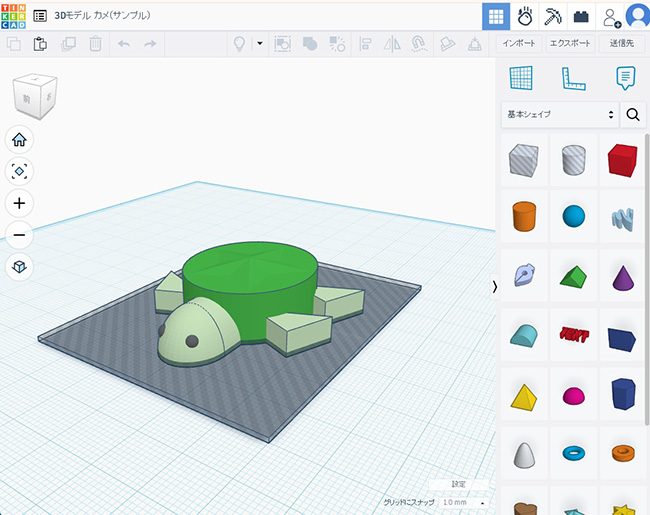Collapse the shapes panel chevron
This screenshot has width=650, height=515.
pos(494,287)
